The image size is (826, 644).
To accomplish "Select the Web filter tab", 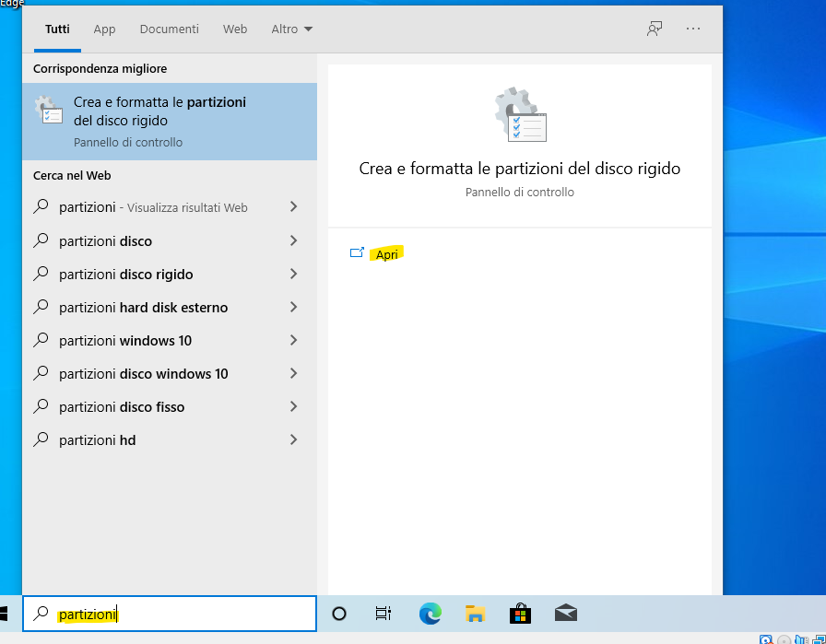I will pos(235,29).
